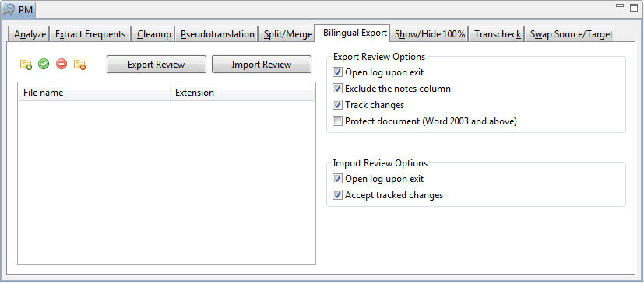Screen dimensions: 644x283
Task: Toggle Exclude the notes column
Action: 338,89
